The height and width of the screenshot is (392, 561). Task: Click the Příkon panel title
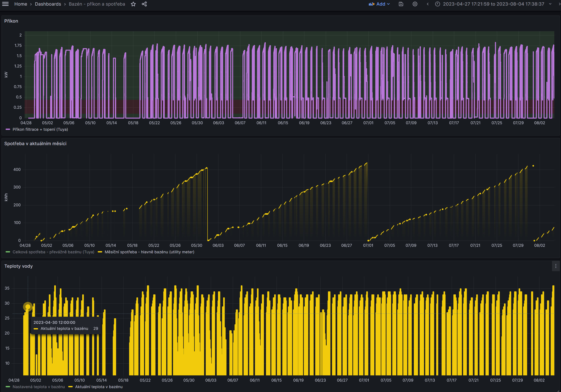(11, 21)
